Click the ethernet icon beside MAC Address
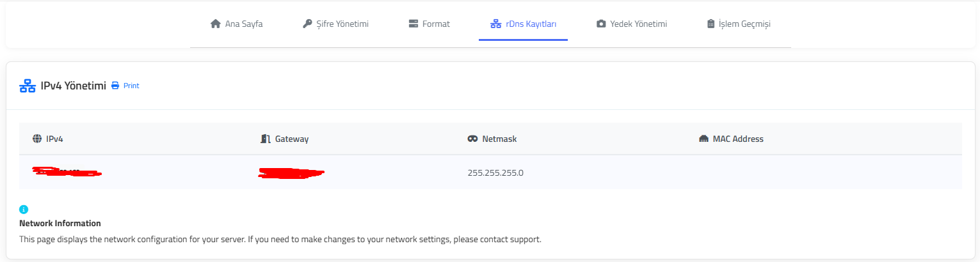The width and height of the screenshot is (980, 262). (x=703, y=139)
